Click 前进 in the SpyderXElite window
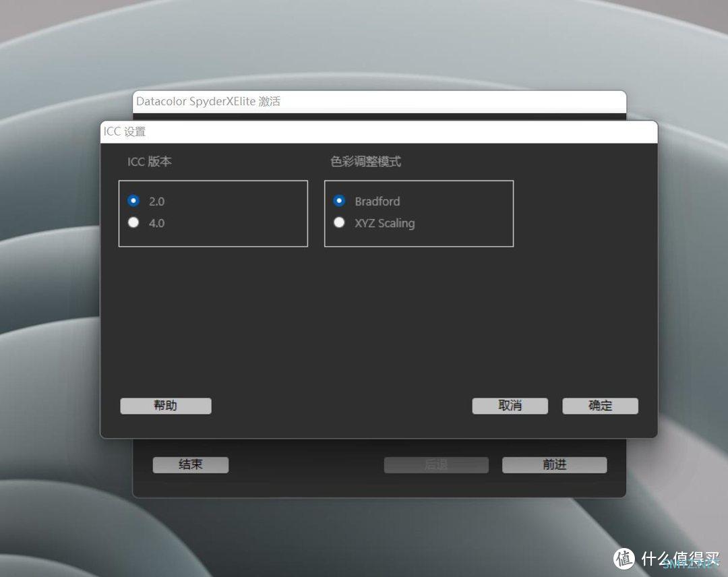The height and width of the screenshot is (577, 728). tap(554, 464)
